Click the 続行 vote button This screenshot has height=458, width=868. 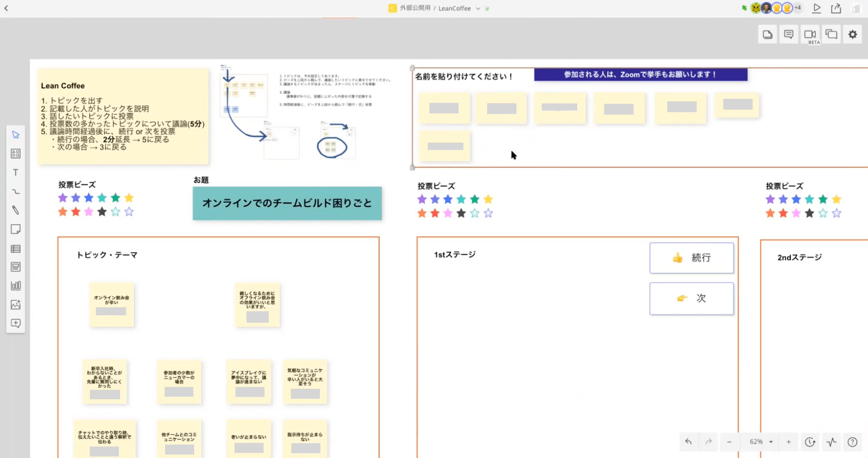click(x=691, y=258)
